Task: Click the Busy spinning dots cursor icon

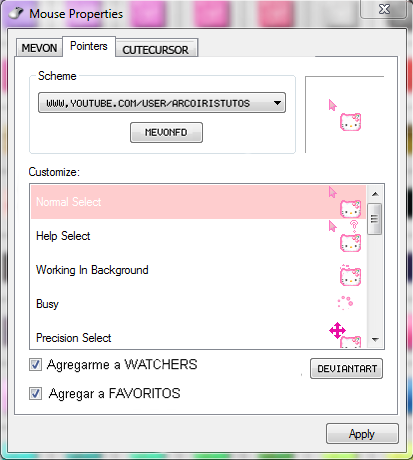Action: [345, 303]
